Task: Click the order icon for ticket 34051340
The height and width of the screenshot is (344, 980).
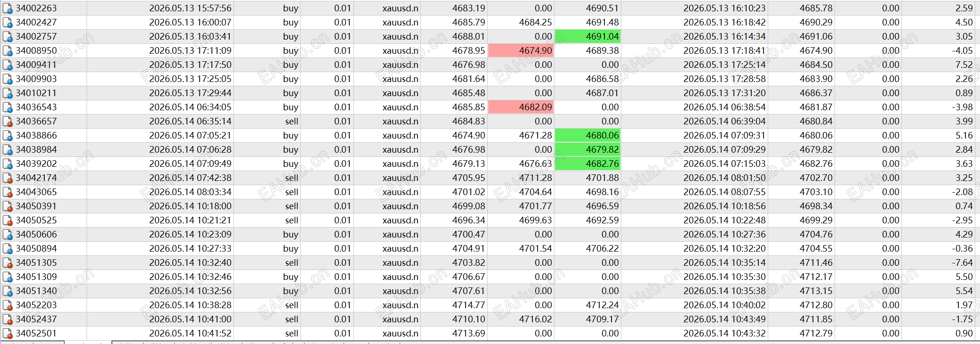Action: tap(8, 291)
